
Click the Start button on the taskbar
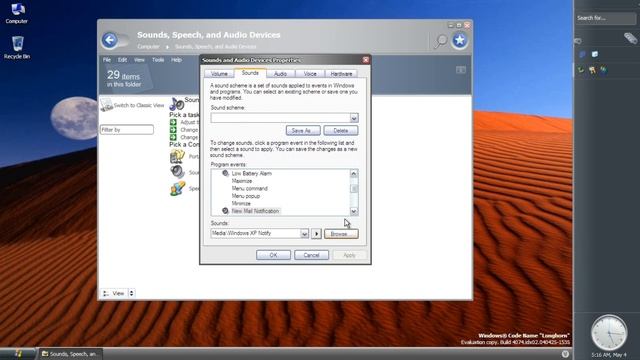(18, 354)
